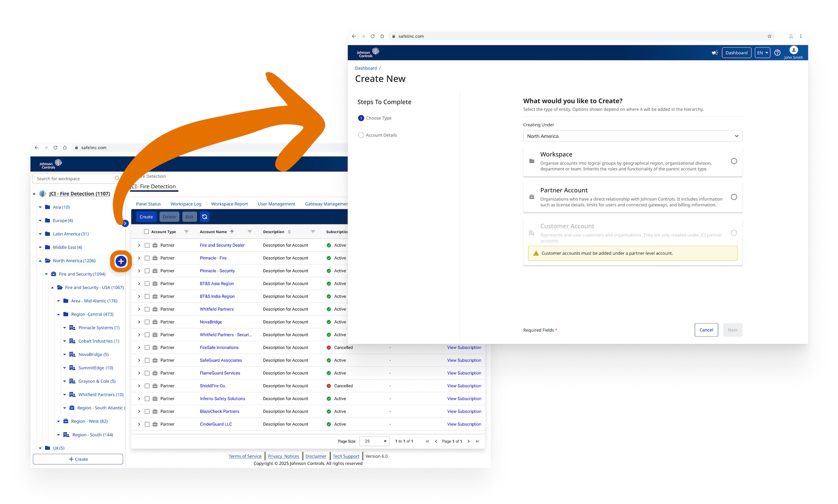Collapse the Region -Central (473) tree node
The width and height of the screenshot is (838, 504).
point(58,315)
